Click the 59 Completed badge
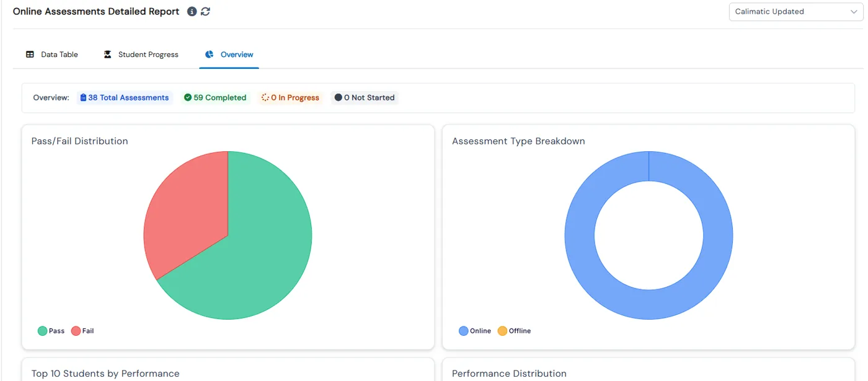The image size is (868, 381). [x=215, y=98]
